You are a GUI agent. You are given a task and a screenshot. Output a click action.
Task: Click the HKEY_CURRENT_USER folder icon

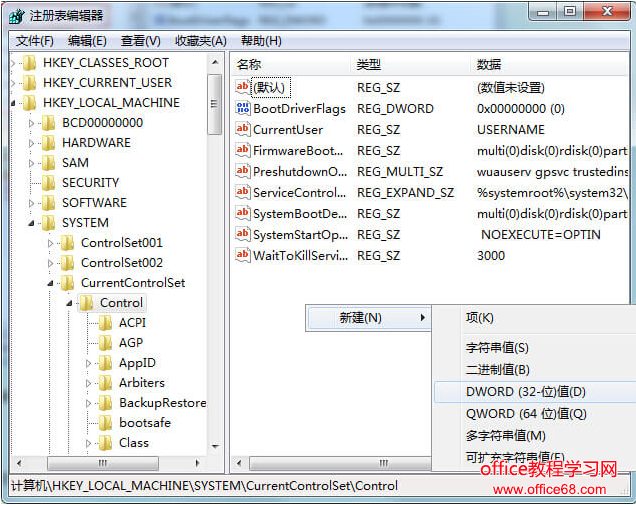30,83
